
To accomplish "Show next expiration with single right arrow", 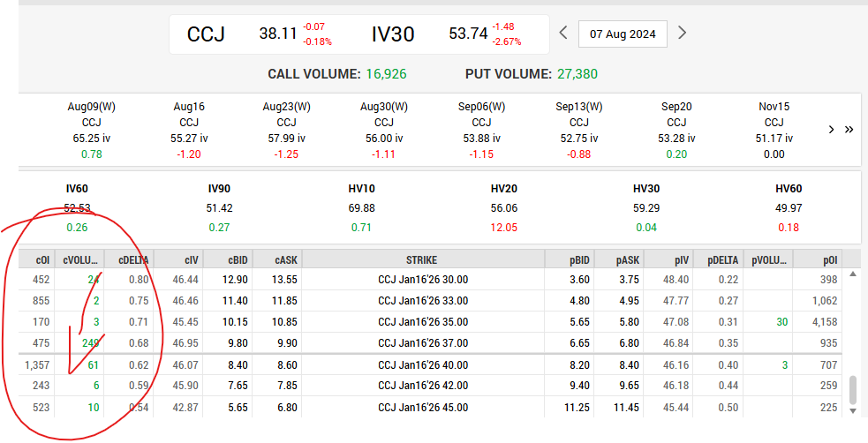I will tap(831, 130).
